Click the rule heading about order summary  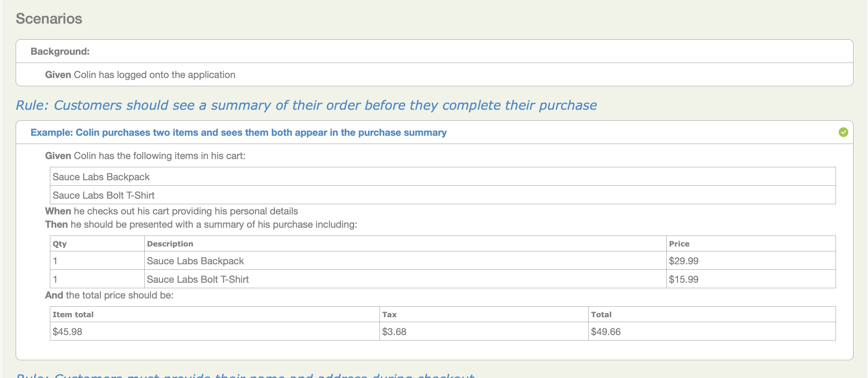pyautogui.click(x=306, y=105)
